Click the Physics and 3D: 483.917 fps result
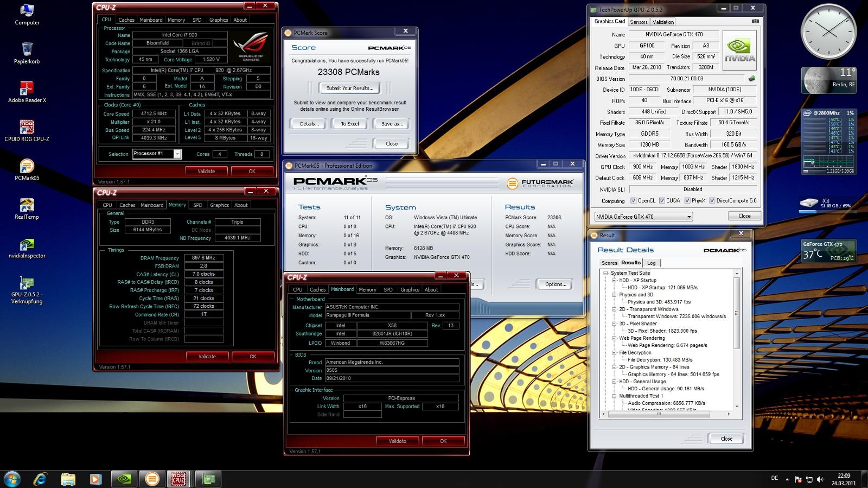868x488 pixels. pos(659,302)
